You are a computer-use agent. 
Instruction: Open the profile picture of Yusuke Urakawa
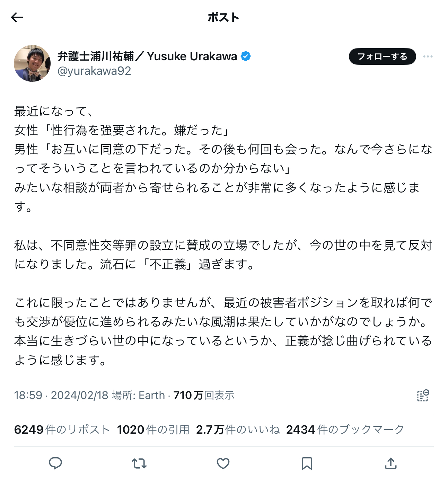point(32,63)
